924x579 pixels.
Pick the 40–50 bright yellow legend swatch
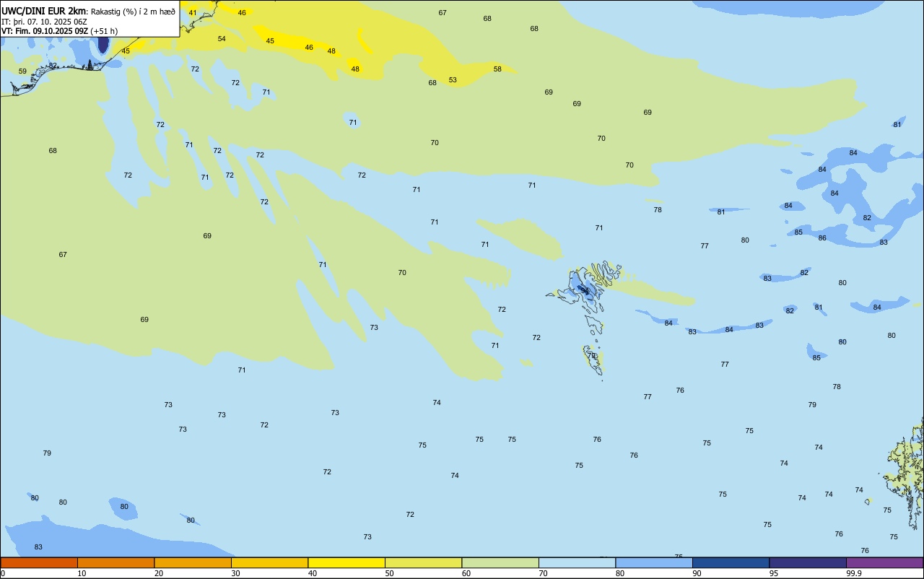(346, 562)
